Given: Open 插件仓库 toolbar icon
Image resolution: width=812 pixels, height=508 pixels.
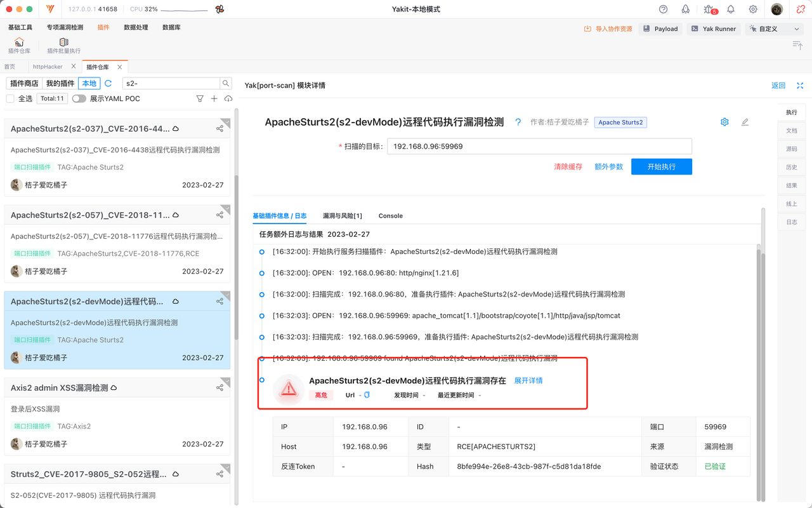Looking at the screenshot, I should [19, 46].
